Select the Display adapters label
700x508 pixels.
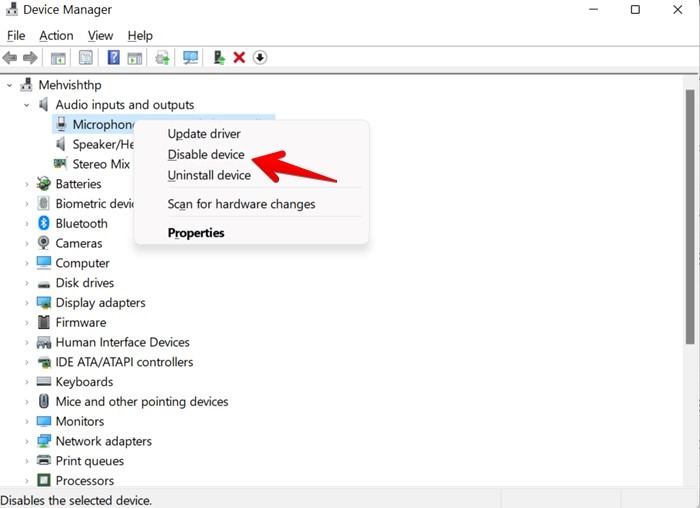coord(100,303)
